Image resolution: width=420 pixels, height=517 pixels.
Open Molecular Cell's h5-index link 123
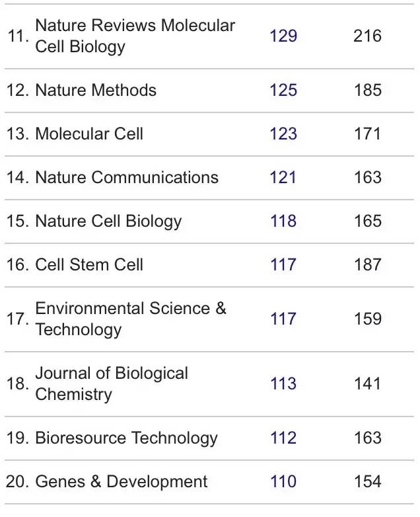[x=283, y=134]
